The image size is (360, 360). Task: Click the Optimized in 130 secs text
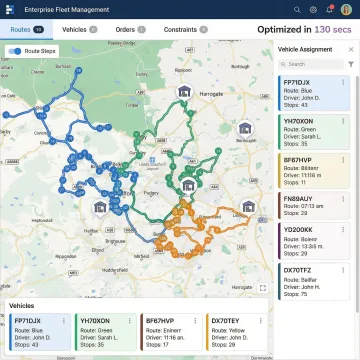(304, 30)
